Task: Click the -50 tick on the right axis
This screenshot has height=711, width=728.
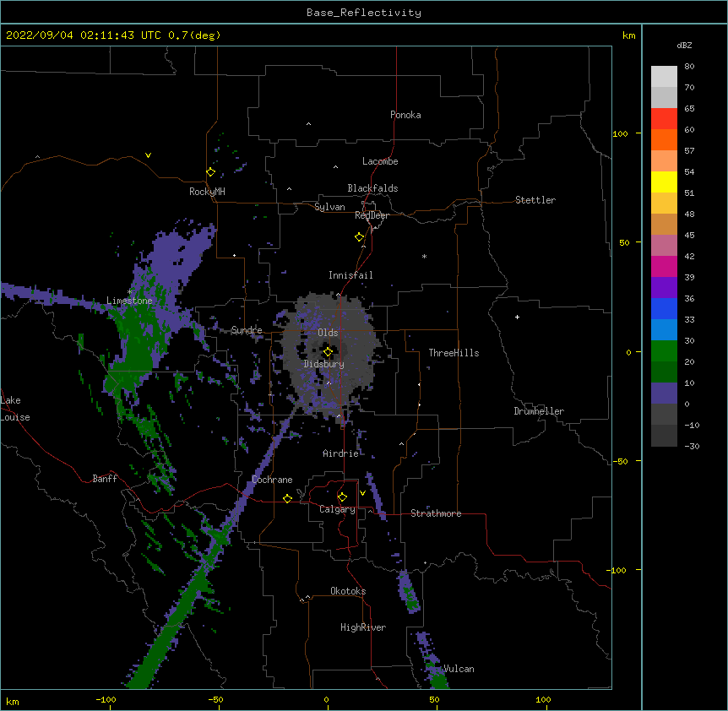Action: [620, 461]
